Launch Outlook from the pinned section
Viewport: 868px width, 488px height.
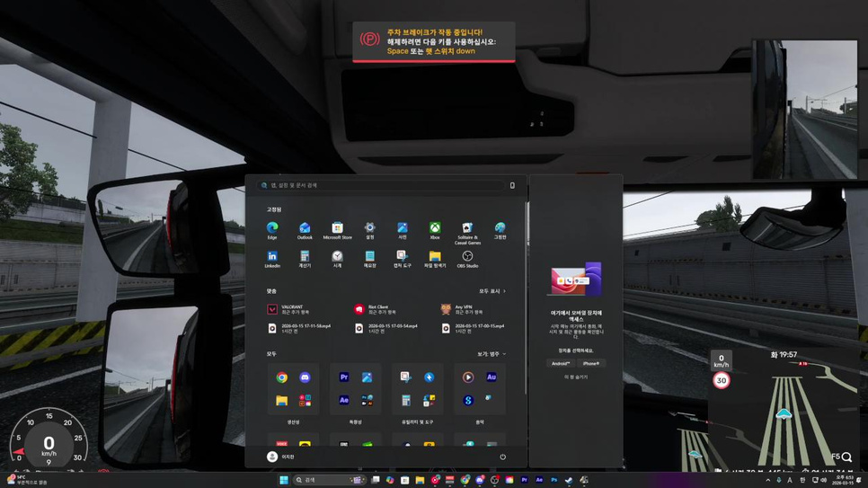305,230
